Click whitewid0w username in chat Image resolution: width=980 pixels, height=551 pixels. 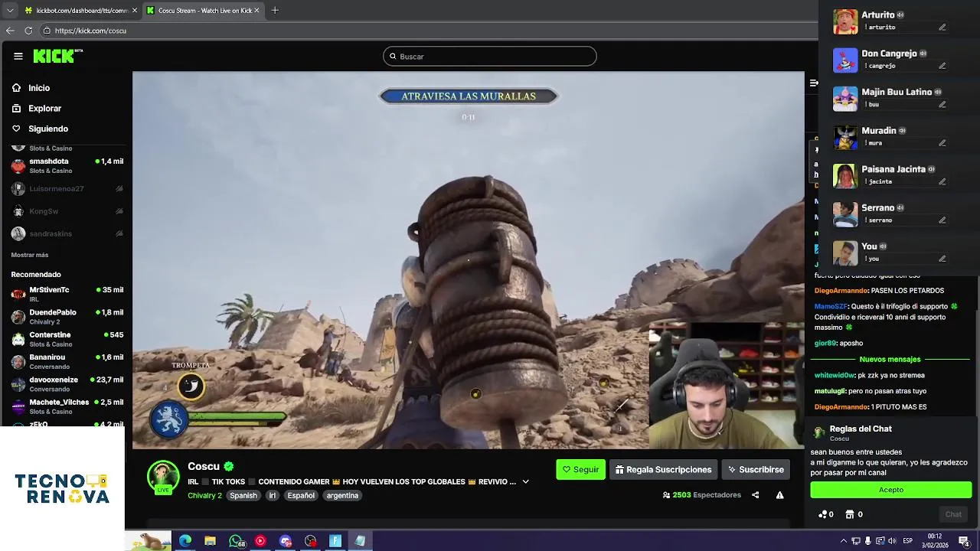[x=835, y=376]
